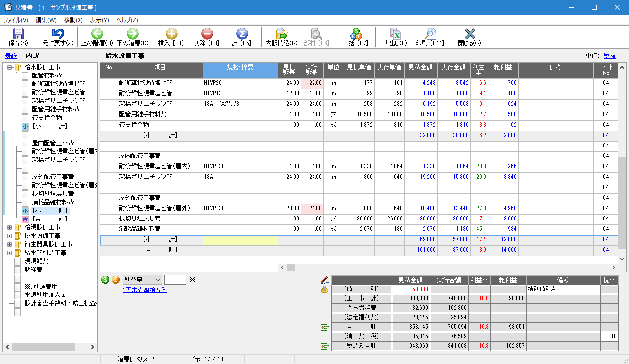Viewport: 629px width, 364px height.
Task: Click the table's vertical scrollbar thumb
Action: point(622,204)
